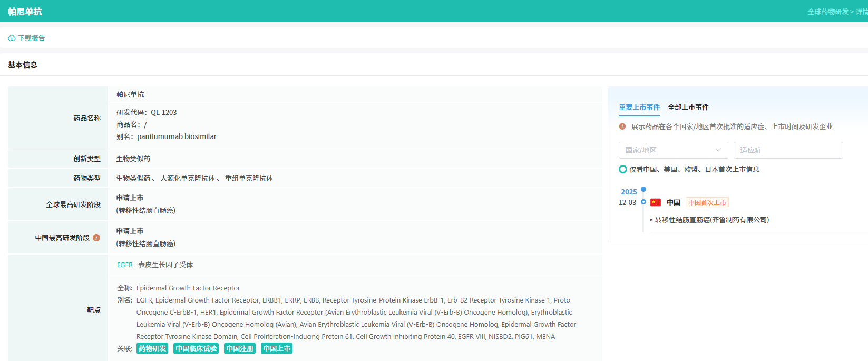The image size is (868, 361).
Task: Click the 创新类型 row label
Action: [x=87, y=159]
